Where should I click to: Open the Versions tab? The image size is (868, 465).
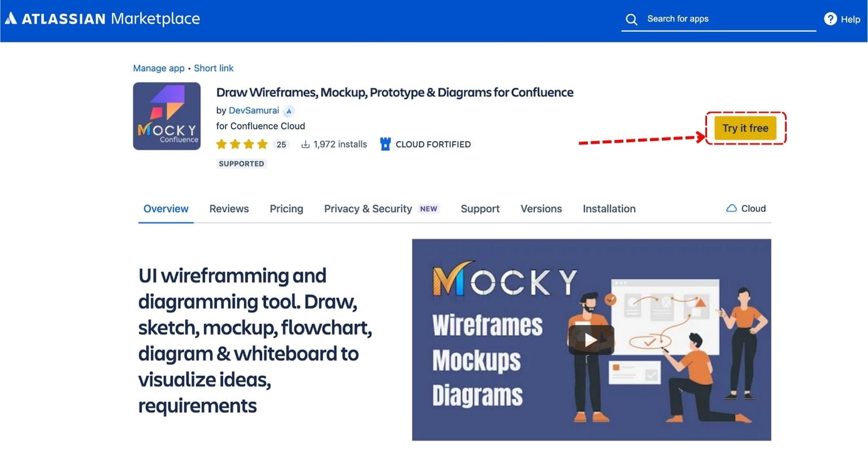(541, 208)
